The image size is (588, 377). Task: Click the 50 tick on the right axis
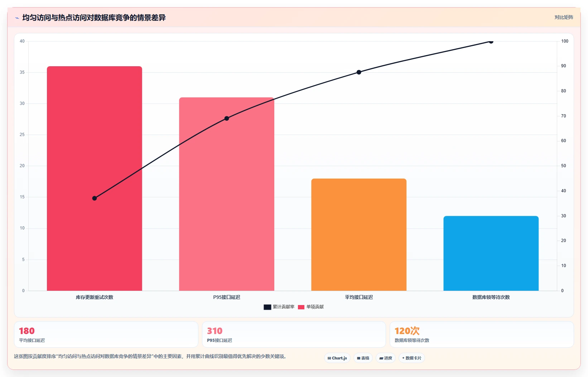point(564,166)
